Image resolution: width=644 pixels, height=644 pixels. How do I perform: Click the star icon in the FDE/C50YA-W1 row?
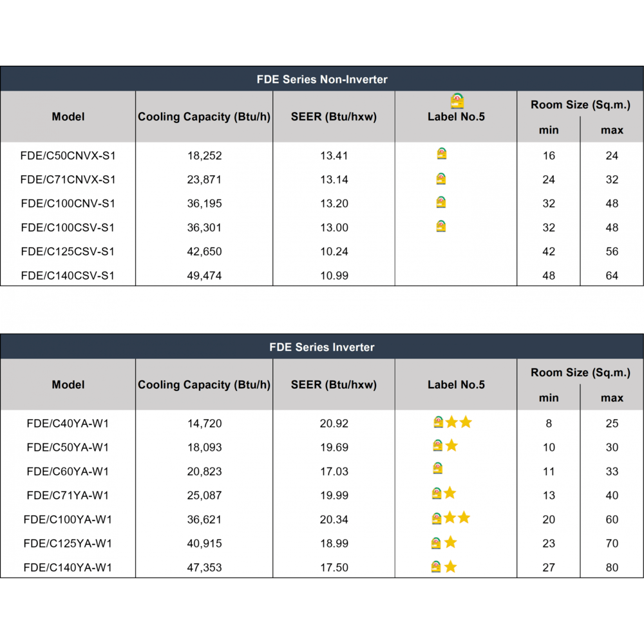pyautogui.click(x=451, y=445)
